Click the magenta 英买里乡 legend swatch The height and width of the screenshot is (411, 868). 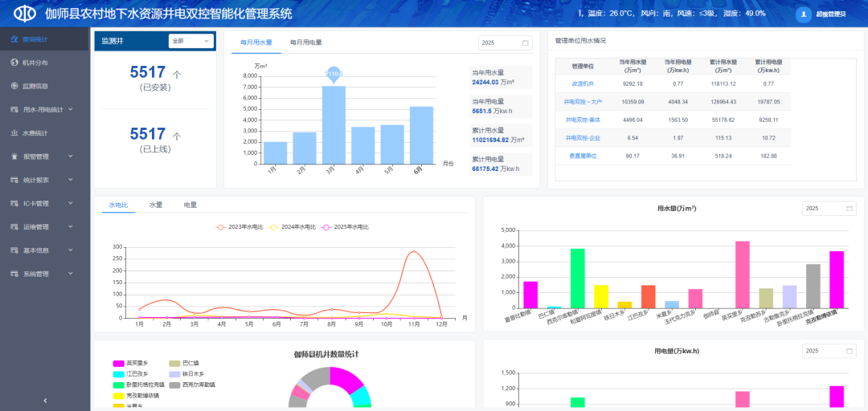(119, 364)
